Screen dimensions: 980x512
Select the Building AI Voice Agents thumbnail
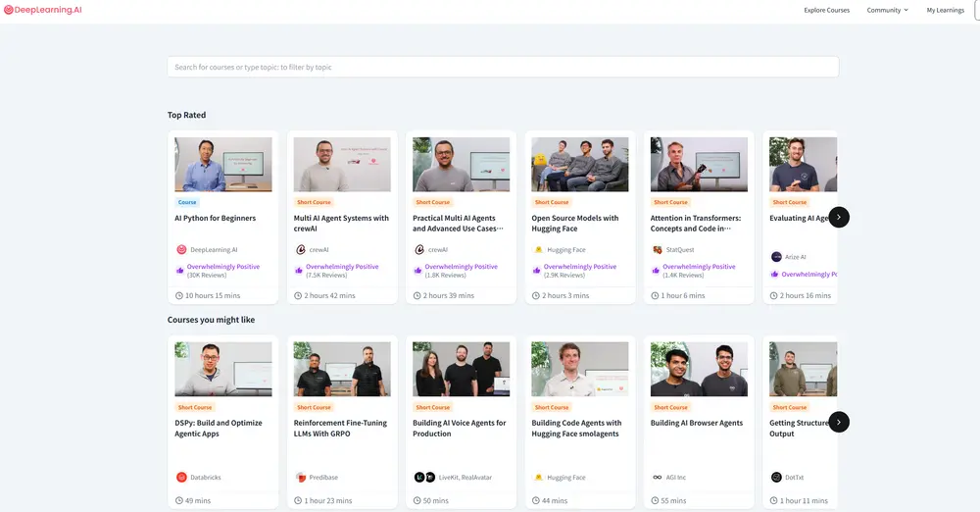(x=461, y=369)
